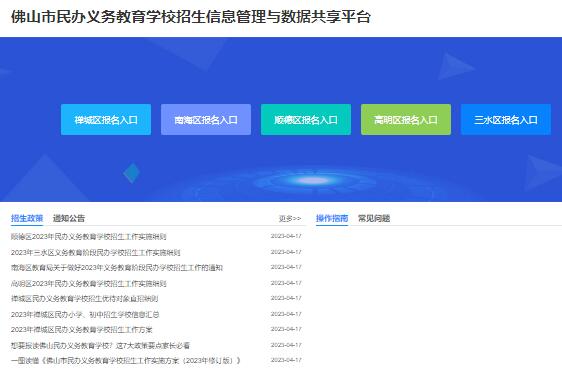This screenshot has height=375, width=562.
Task: Open 2023年禅城区民办小学、初中招生学校信息汇总
Action: [x=85, y=314]
